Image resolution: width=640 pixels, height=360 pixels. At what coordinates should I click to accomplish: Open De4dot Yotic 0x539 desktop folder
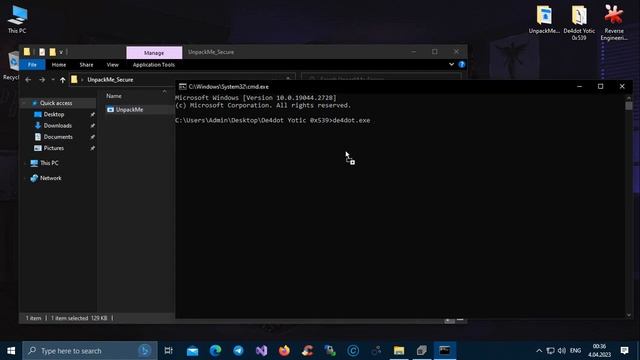[x=579, y=22]
